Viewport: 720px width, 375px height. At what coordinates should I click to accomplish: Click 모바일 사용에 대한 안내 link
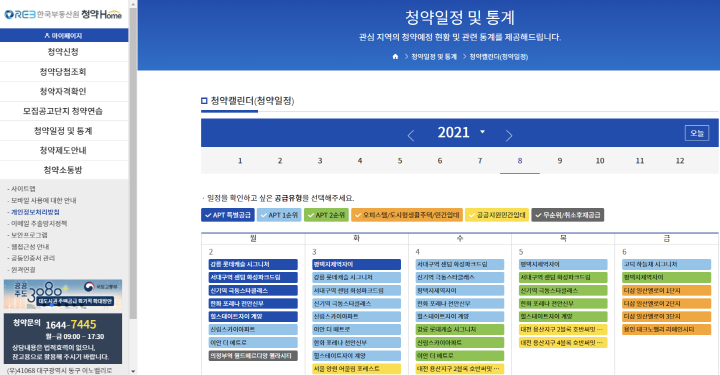click(x=44, y=200)
